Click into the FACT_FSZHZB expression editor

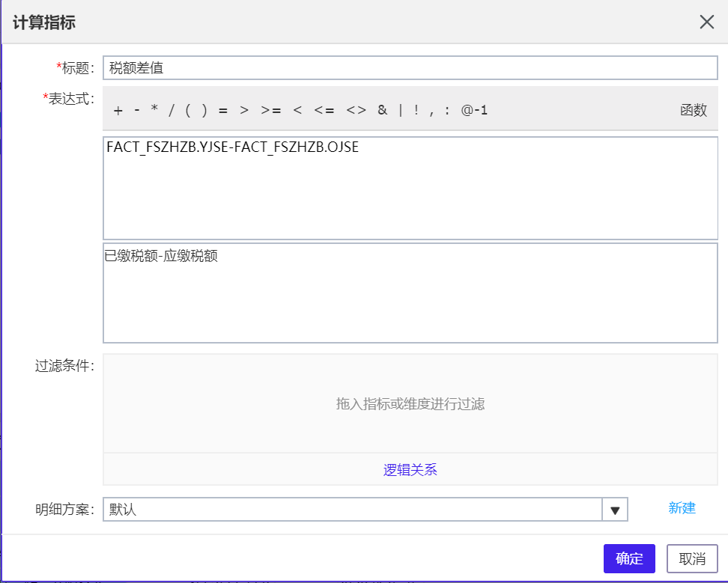[410, 189]
